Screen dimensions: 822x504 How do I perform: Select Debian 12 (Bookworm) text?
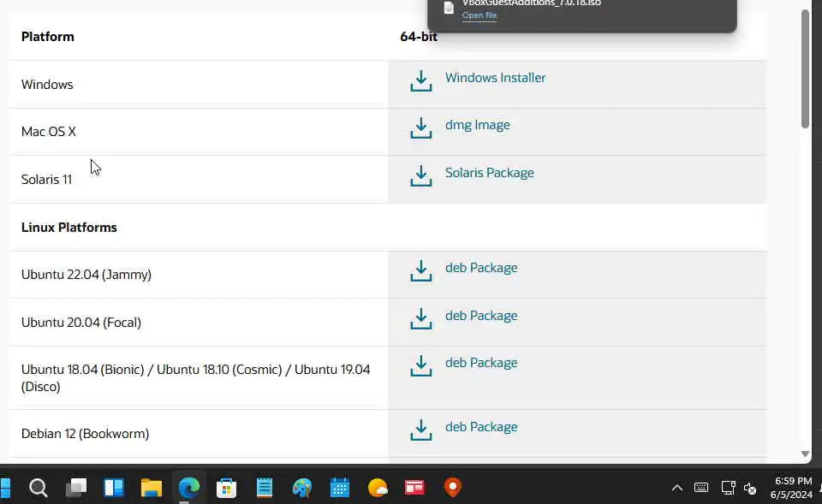point(85,434)
